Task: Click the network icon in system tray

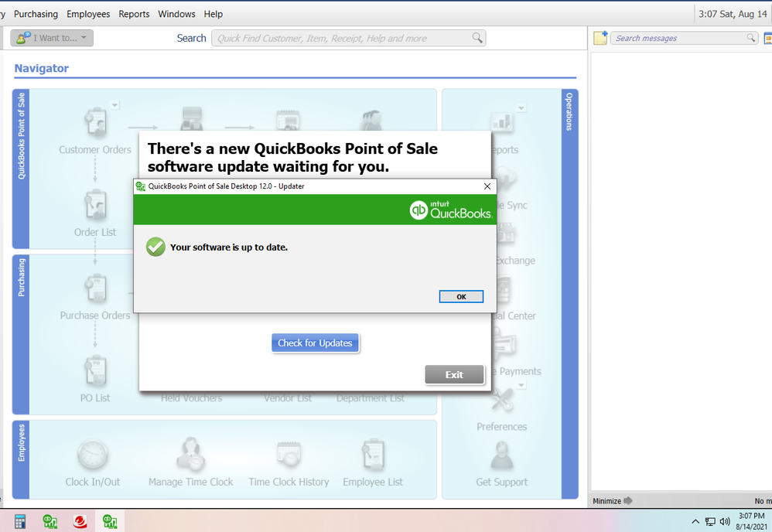Action: coord(710,522)
